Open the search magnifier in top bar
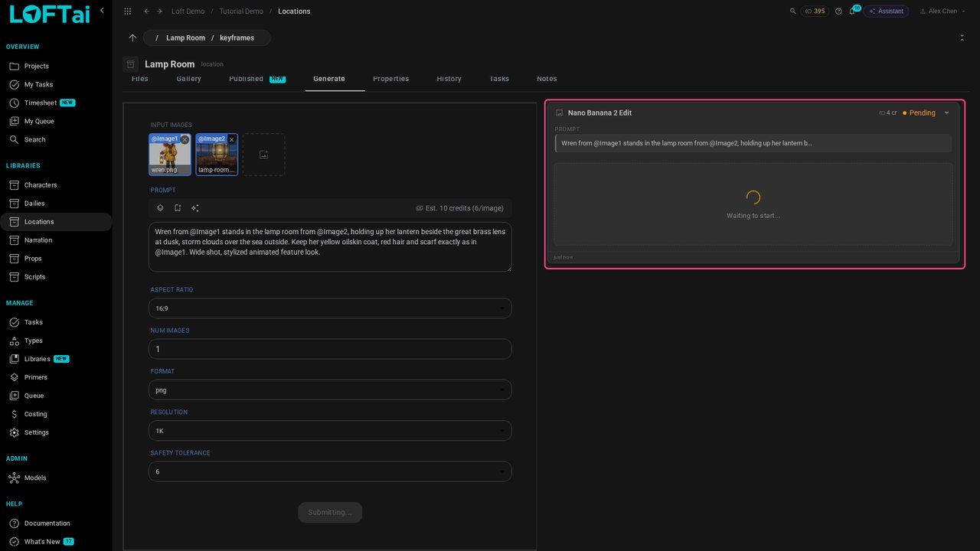980x551 pixels. (x=792, y=11)
